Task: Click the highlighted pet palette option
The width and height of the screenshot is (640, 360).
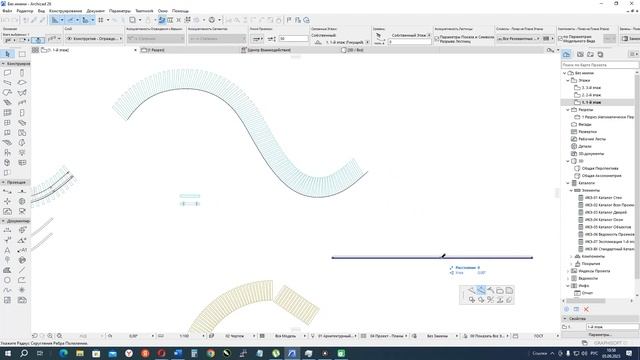Action: 481,291
